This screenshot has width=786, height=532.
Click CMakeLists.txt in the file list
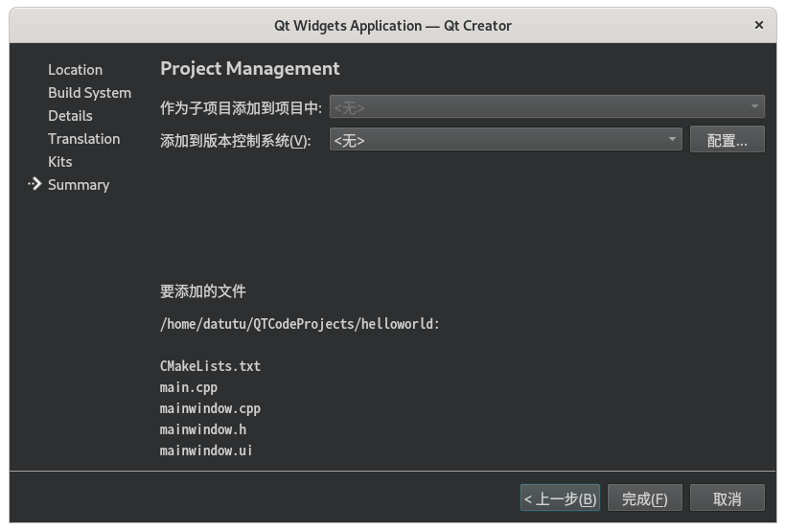tap(210, 366)
